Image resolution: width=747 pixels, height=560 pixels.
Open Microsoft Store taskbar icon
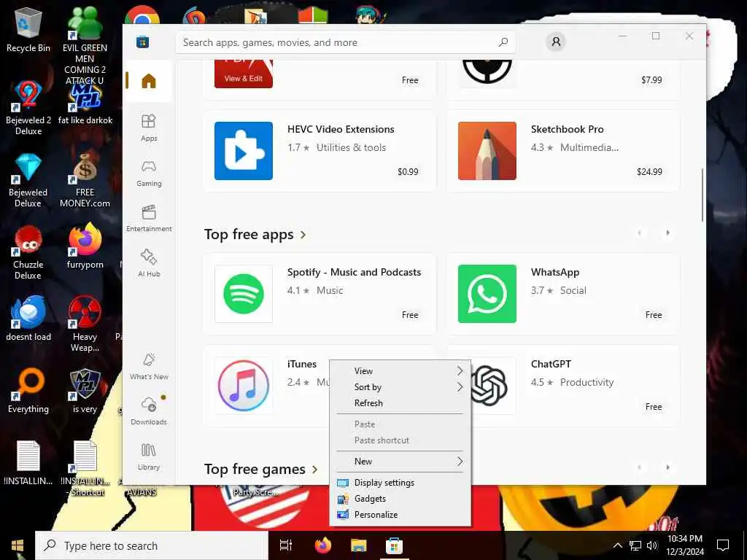click(x=394, y=545)
